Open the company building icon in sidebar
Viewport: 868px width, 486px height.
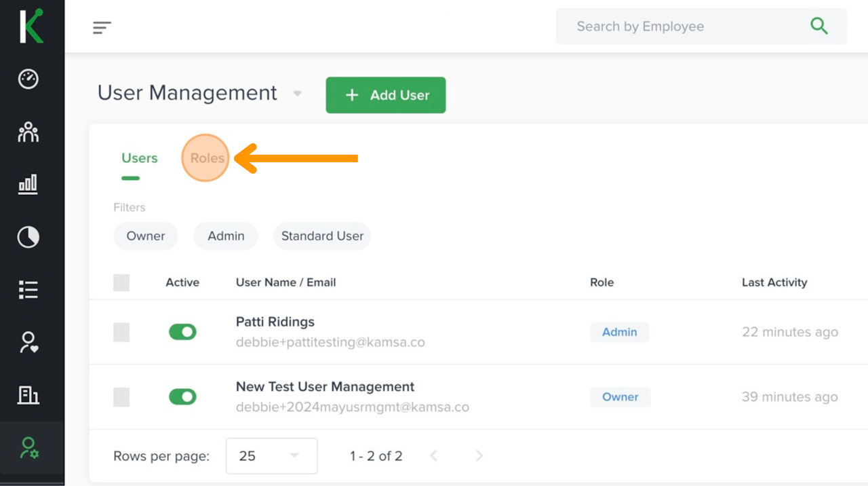click(28, 395)
